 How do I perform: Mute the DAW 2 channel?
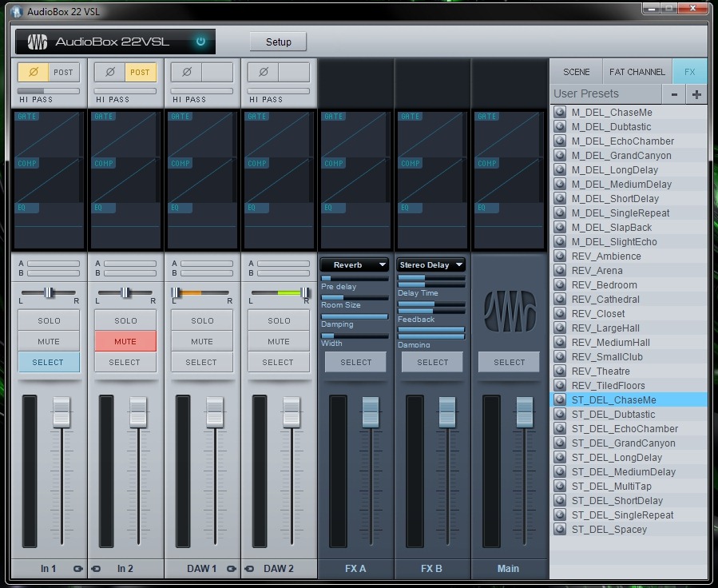click(x=279, y=342)
